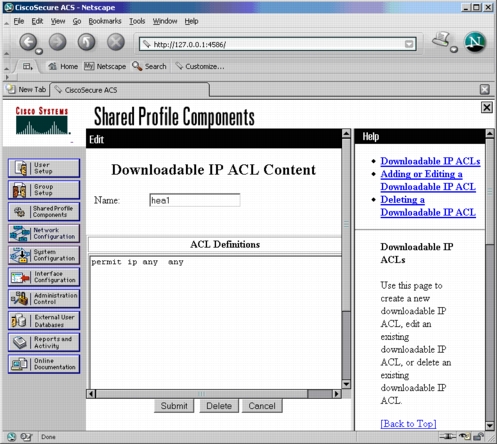Click the Cisco Systems logo
The width and height of the screenshot is (499, 447).
coord(42,121)
